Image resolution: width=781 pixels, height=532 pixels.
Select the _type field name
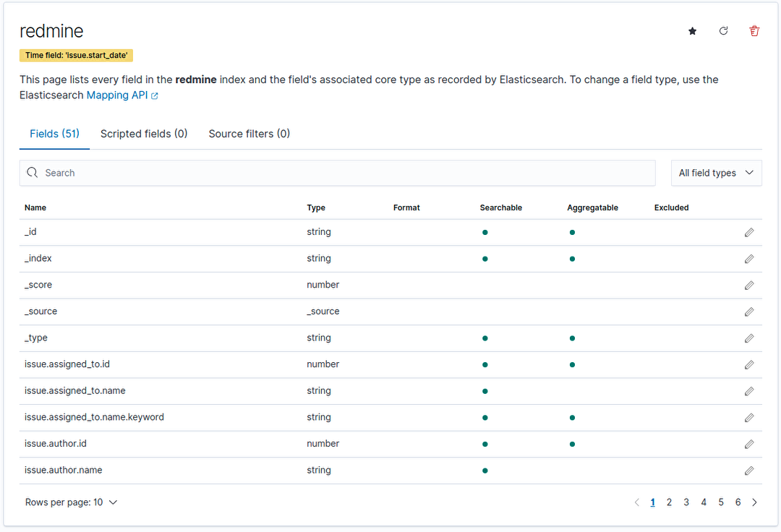click(36, 338)
